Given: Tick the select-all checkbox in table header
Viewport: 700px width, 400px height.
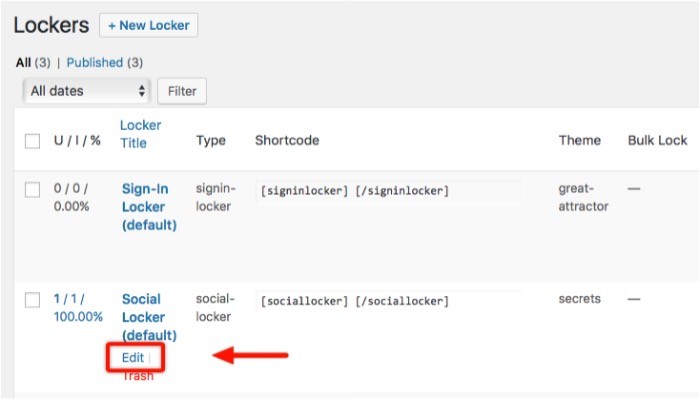Looking at the screenshot, I should click(x=32, y=141).
